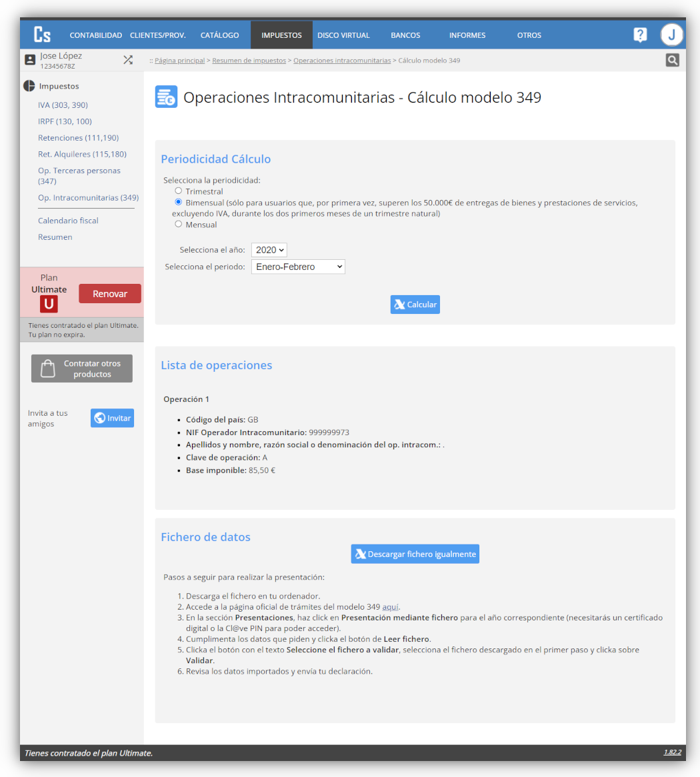The width and height of the screenshot is (700, 777).
Task: Select the Trimestral radio option
Action: point(178,191)
